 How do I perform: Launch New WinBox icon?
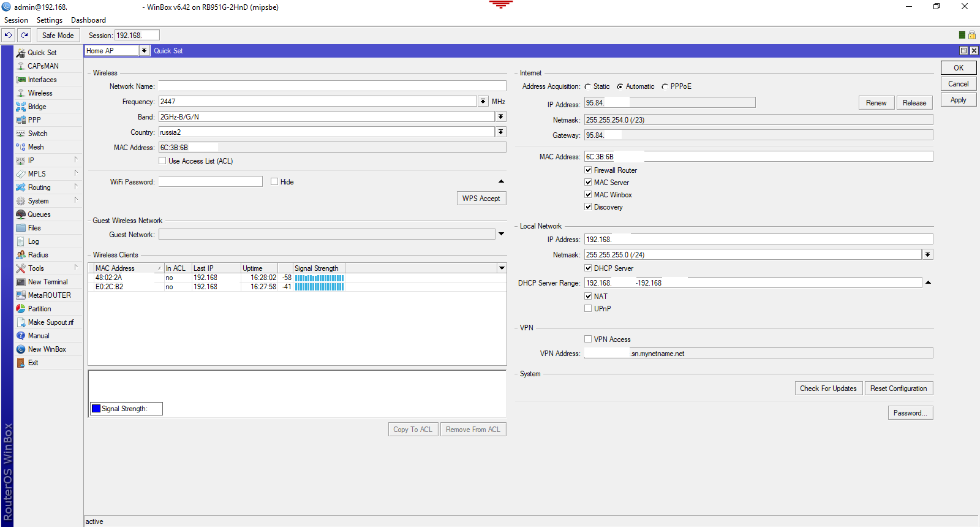(21, 349)
